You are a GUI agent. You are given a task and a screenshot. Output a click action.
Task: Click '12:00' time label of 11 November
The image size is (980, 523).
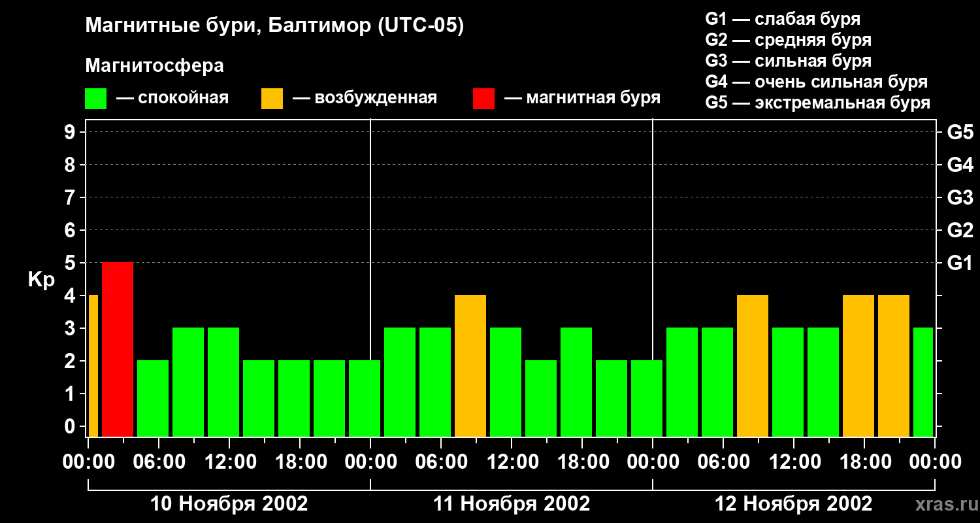click(x=512, y=462)
